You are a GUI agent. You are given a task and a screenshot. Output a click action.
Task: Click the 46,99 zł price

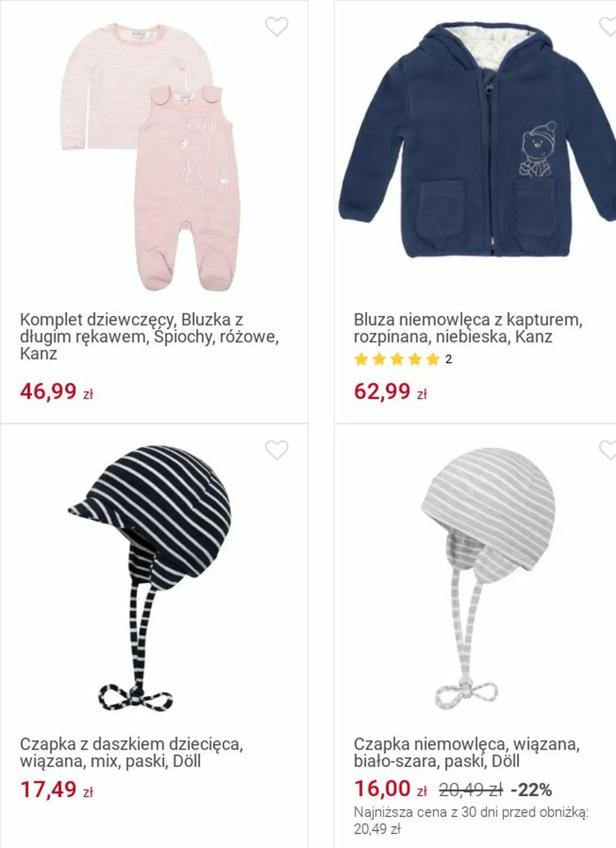(x=57, y=392)
